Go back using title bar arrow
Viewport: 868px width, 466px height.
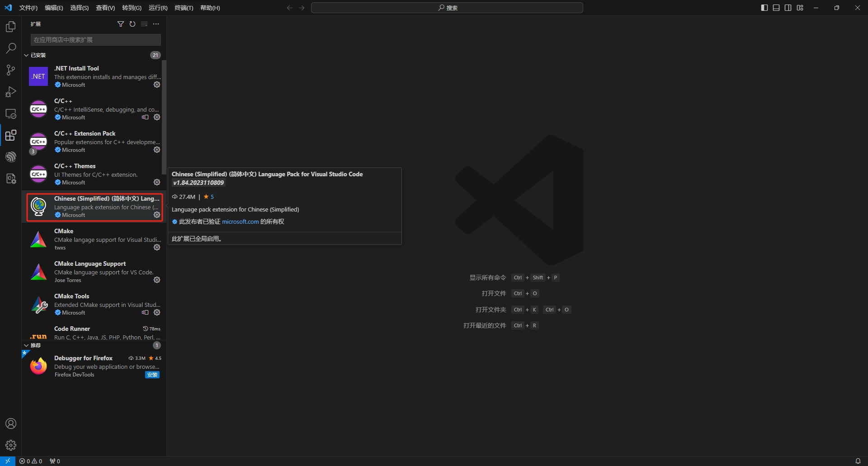click(x=290, y=8)
